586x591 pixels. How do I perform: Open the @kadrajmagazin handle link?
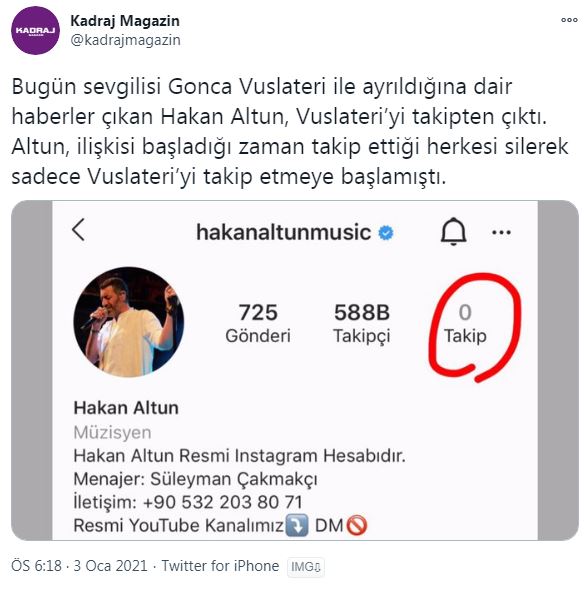point(125,40)
